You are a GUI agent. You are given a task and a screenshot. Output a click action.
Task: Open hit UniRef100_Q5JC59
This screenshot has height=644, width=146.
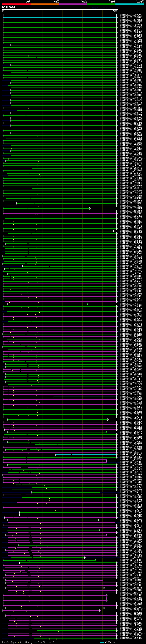coord(131,15)
